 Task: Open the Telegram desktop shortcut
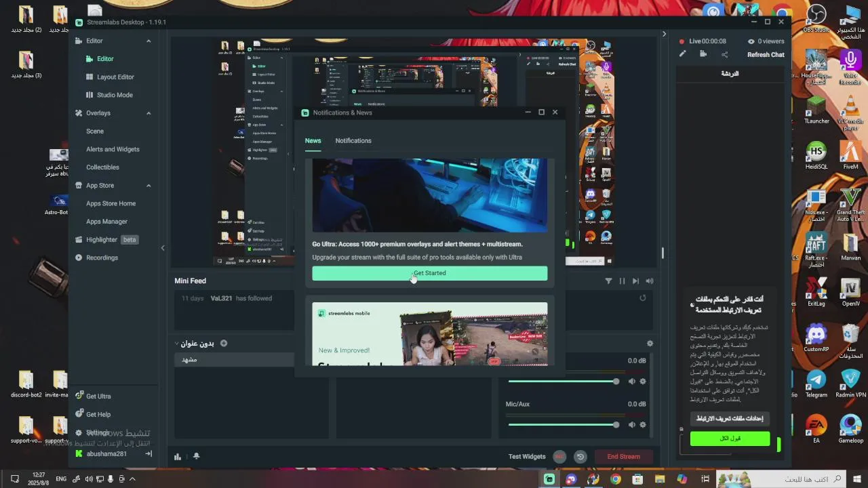pyautogui.click(x=816, y=384)
